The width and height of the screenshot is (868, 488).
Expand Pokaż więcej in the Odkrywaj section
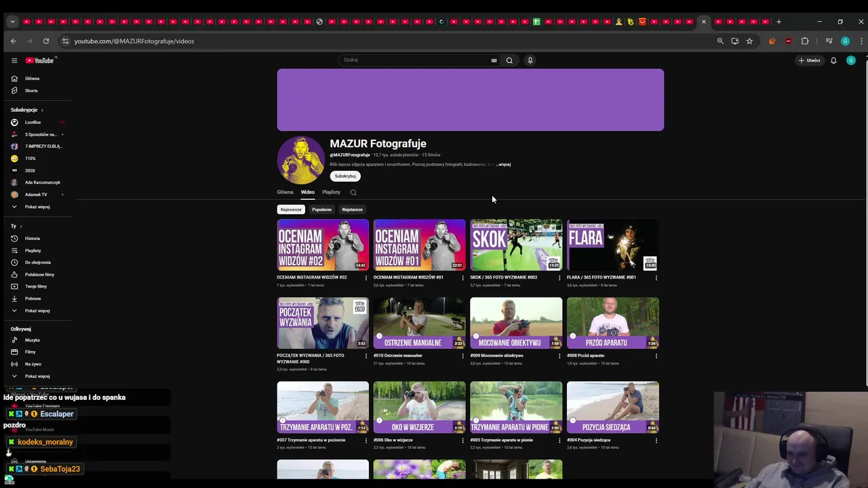click(37, 376)
